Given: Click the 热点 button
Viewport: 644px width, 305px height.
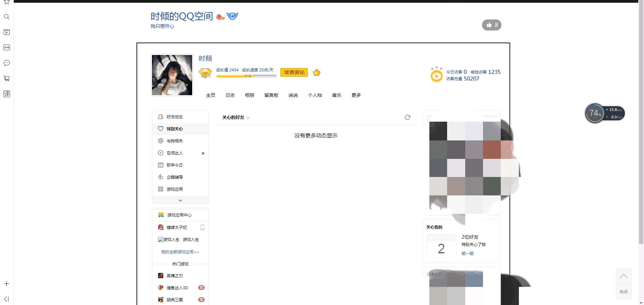Looking at the screenshot, I should click(x=624, y=292).
